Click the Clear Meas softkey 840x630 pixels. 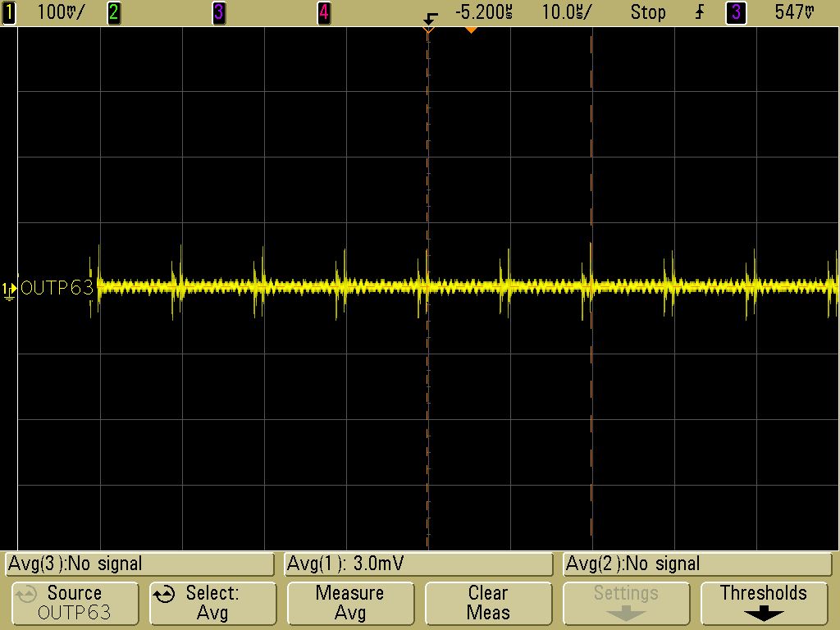point(488,603)
